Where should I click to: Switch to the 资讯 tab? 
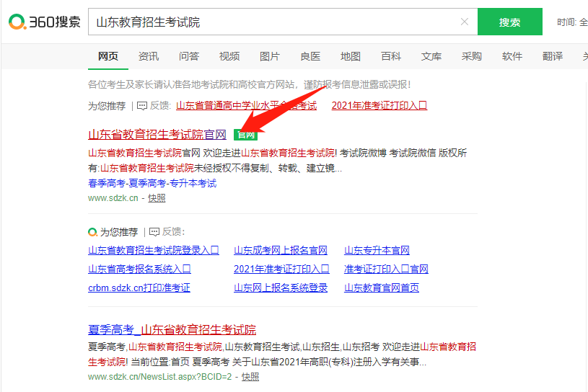click(149, 56)
